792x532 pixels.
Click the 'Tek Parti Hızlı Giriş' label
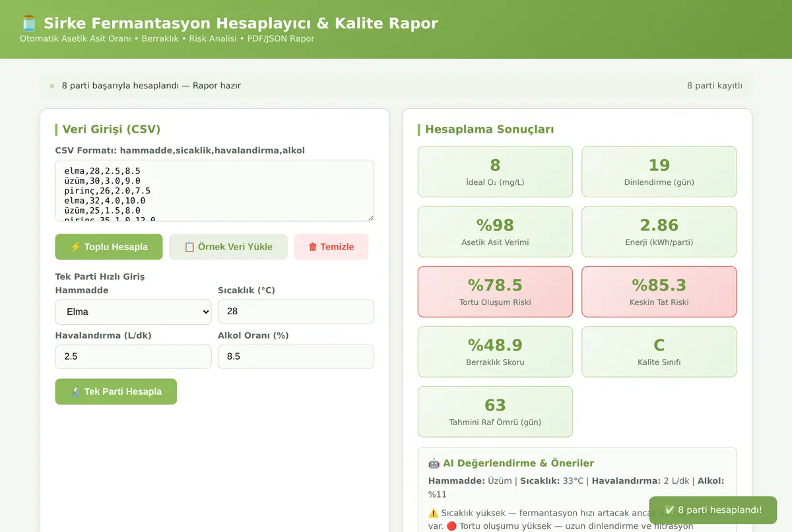coord(100,277)
